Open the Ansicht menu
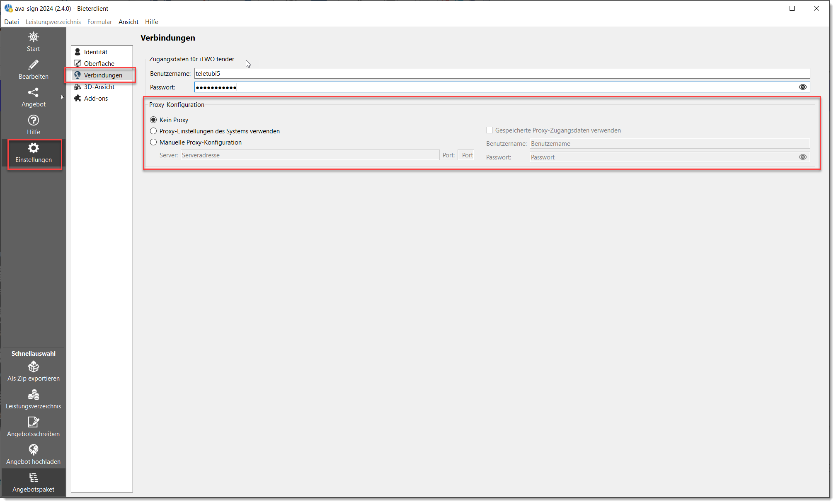This screenshot has height=504, width=836. coord(128,22)
